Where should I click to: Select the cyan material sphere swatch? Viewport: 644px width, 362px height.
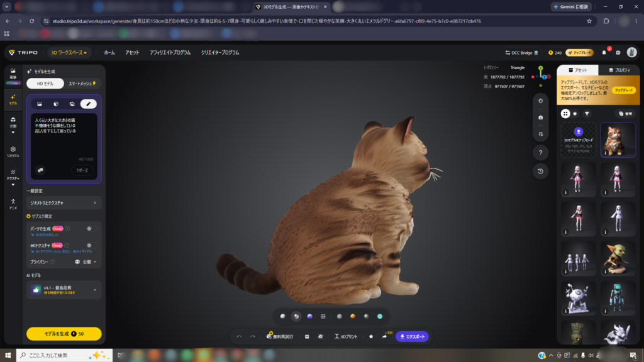tap(380, 317)
